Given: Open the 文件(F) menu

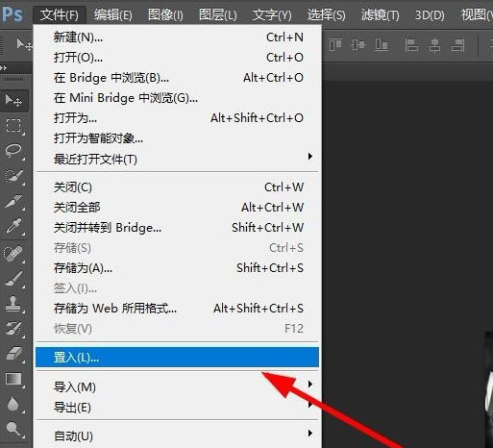Looking at the screenshot, I should point(60,14).
